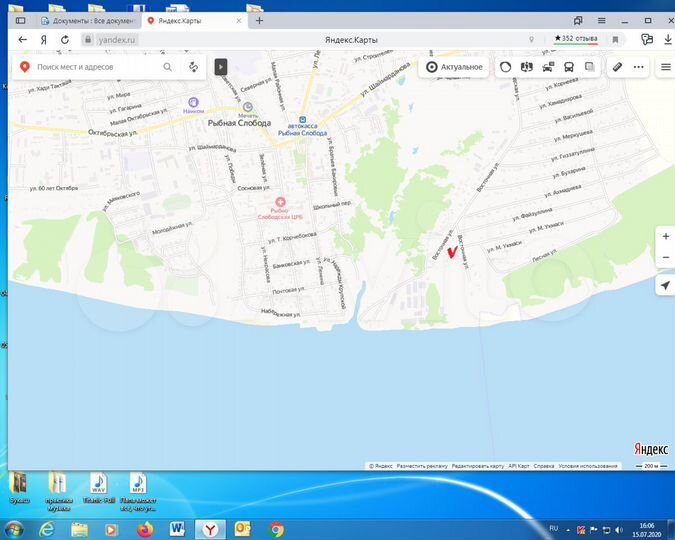The height and width of the screenshot is (540, 675).
Task: Open Yandex Browser from the taskbar
Action: 209,528
